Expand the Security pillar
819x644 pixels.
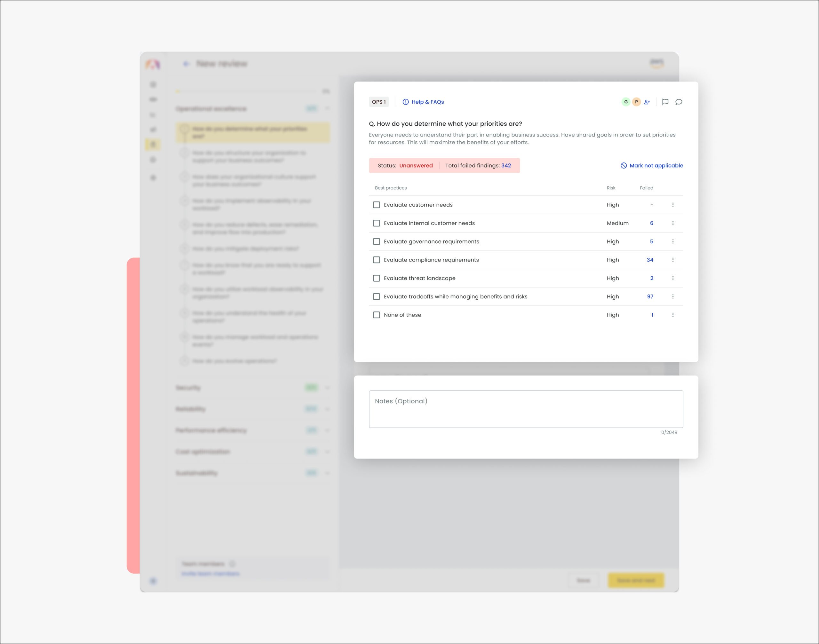(327, 388)
